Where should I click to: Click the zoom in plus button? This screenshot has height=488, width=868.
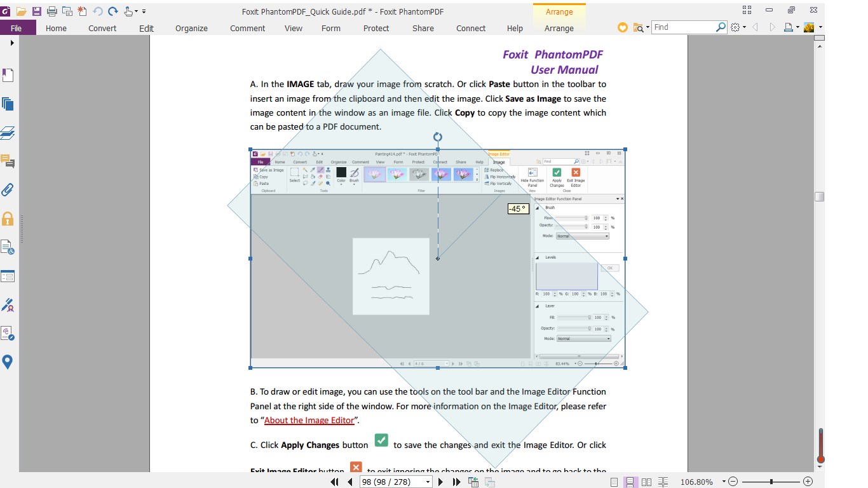(x=808, y=482)
